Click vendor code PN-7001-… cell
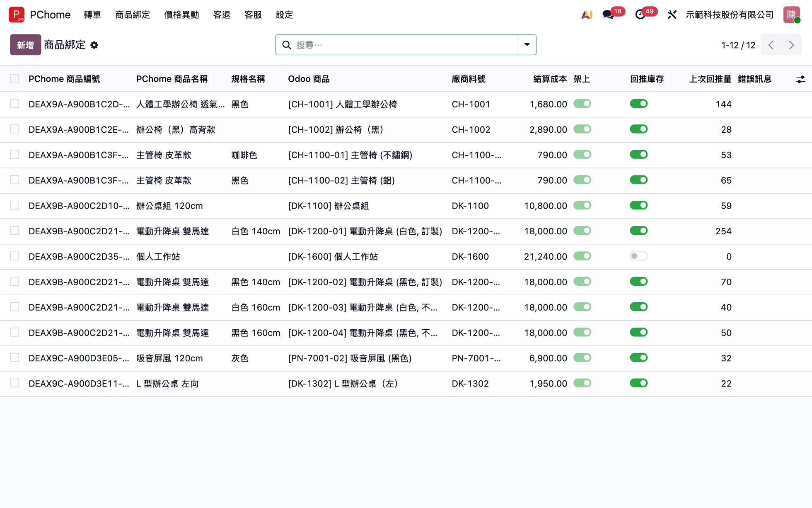 click(x=476, y=358)
